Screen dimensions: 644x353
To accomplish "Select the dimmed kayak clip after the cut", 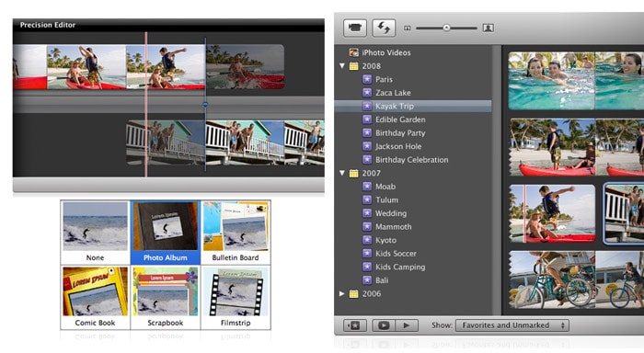I will click(246, 67).
